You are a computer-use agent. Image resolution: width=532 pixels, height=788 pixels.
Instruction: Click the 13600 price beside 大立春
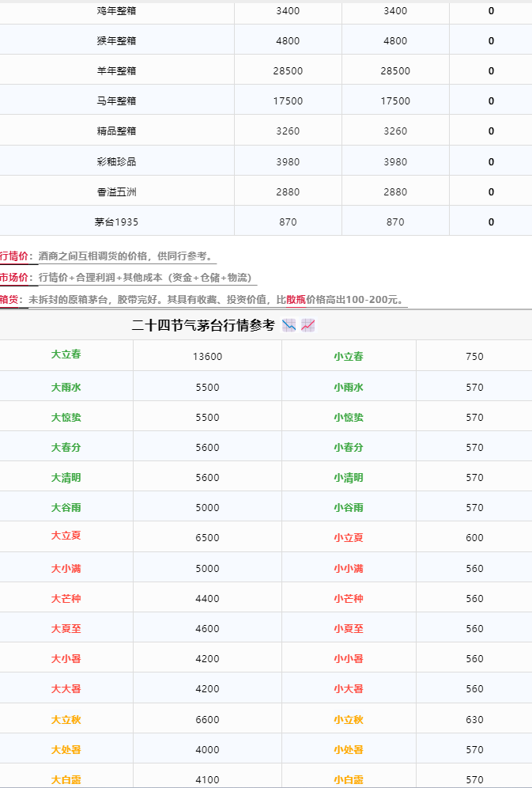pos(207,357)
